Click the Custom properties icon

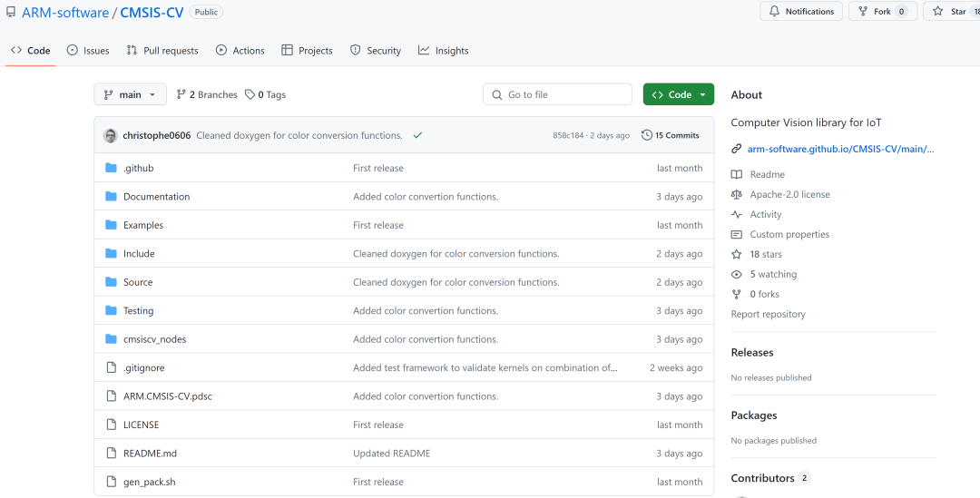click(737, 234)
